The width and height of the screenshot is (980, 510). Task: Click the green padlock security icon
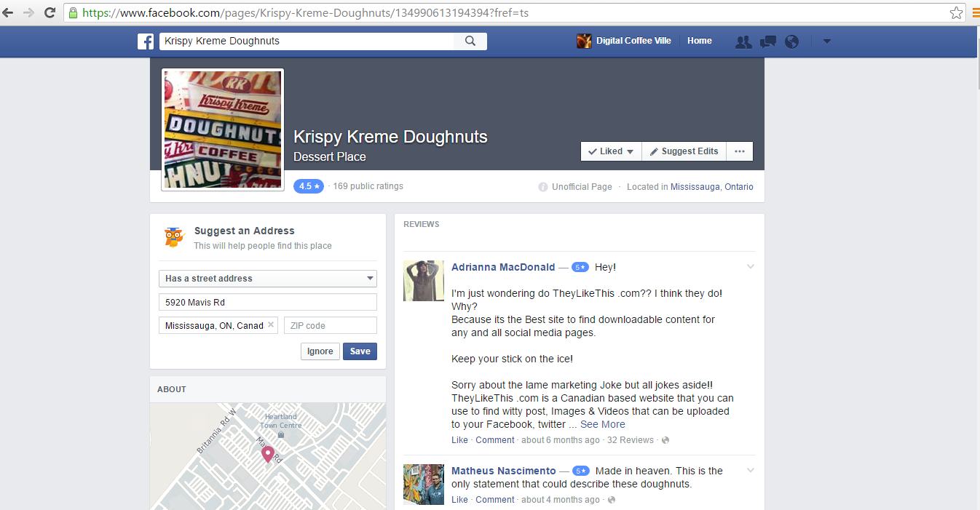coord(72,13)
